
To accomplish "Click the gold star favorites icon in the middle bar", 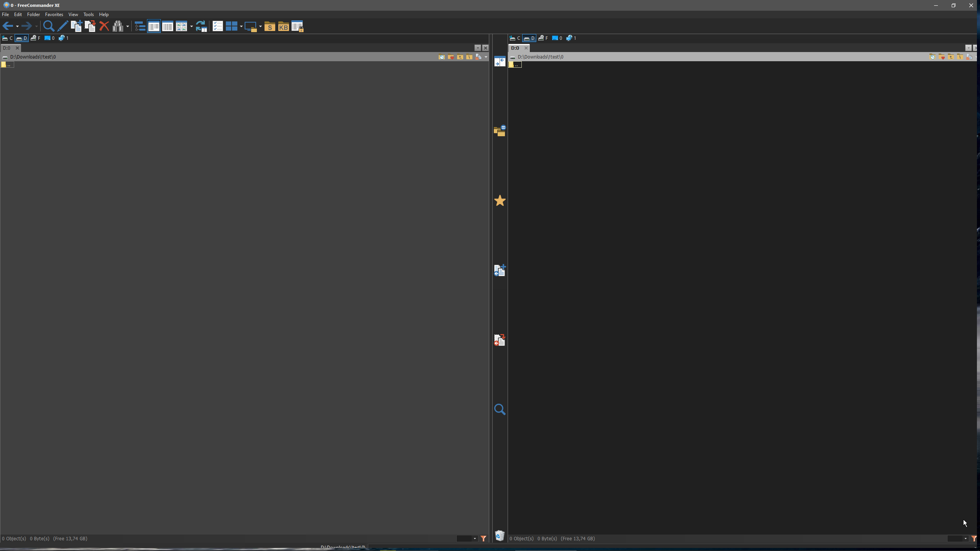I will (500, 201).
